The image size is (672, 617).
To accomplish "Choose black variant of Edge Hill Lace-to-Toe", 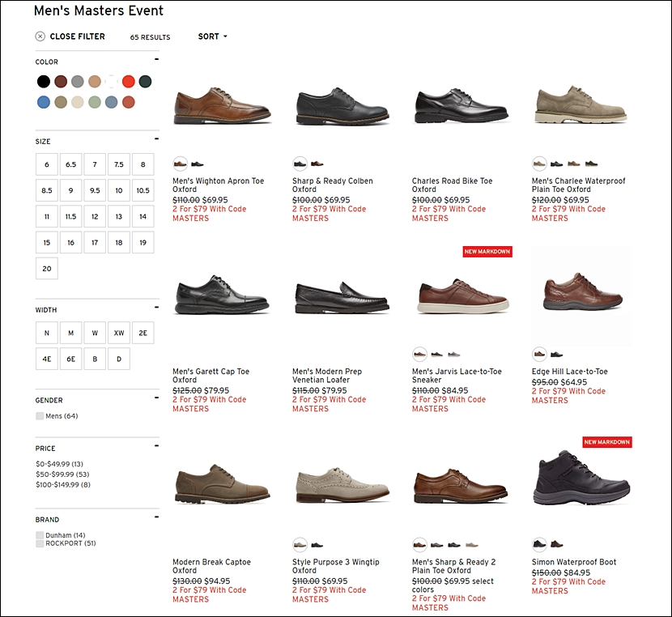I will pyautogui.click(x=557, y=355).
